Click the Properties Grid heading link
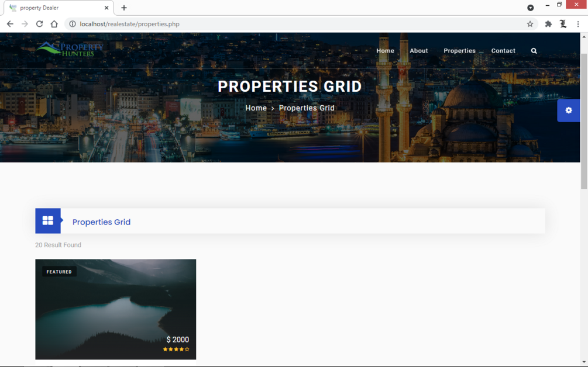Image resolution: width=588 pixels, height=367 pixels. tap(101, 222)
